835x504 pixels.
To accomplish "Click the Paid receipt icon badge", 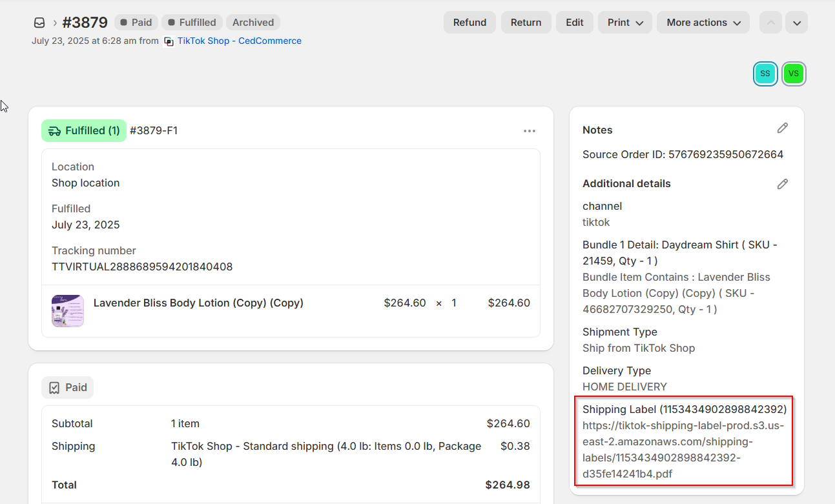I will [67, 388].
